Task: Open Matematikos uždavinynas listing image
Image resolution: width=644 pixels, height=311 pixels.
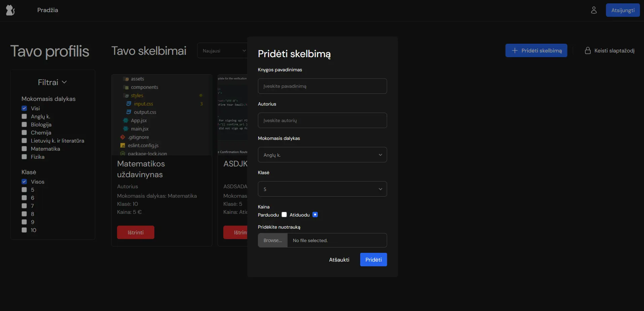Action: (x=161, y=115)
